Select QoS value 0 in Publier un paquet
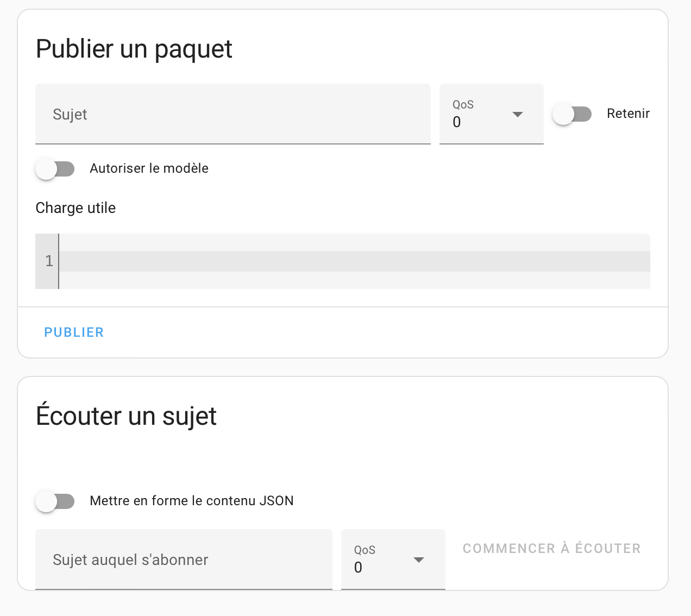The image size is (691, 616). pyautogui.click(x=457, y=122)
